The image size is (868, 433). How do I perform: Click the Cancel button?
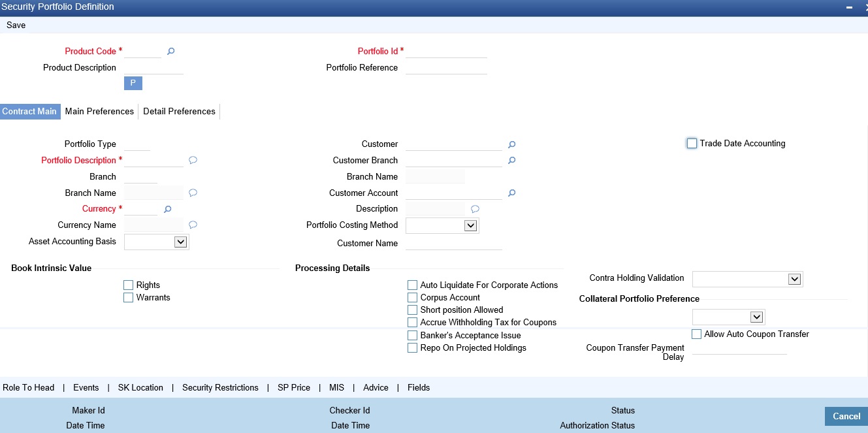pyautogui.click(x=846, y=417)
